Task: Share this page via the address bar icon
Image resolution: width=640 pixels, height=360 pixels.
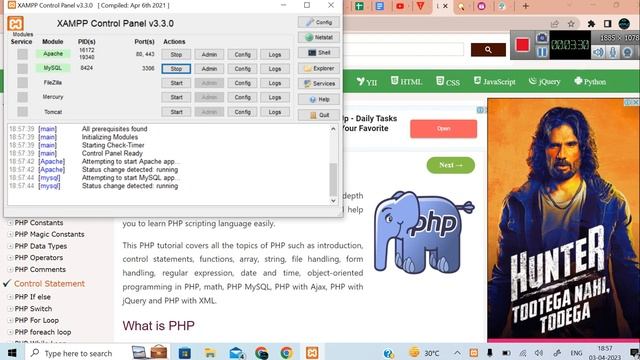Action: click(555, 24)
